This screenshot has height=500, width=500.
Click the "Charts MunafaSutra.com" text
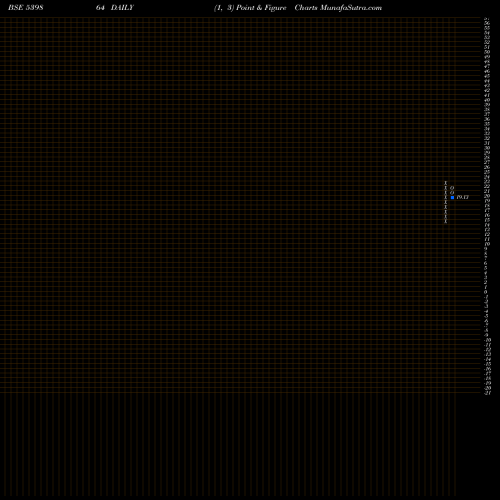coord(338,8)
